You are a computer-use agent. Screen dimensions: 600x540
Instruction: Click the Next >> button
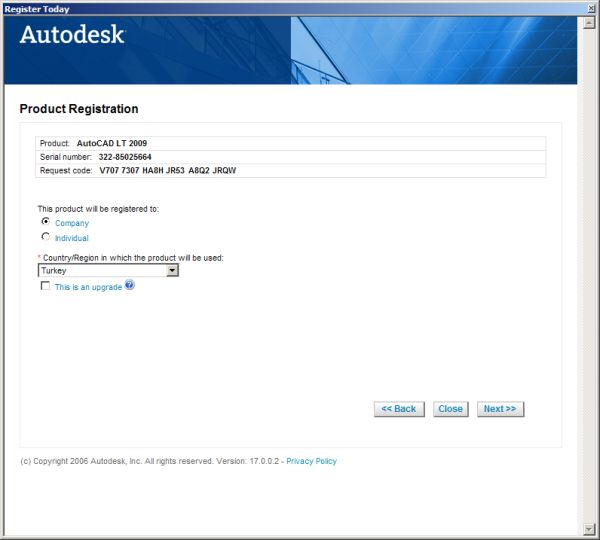click(500, 409)
